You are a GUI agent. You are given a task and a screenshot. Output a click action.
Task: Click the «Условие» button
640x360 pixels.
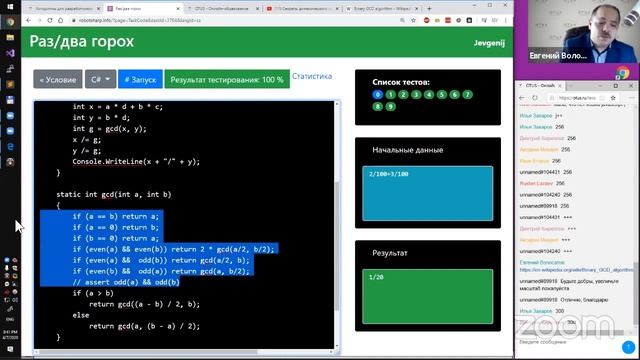(x=58, y=79)
